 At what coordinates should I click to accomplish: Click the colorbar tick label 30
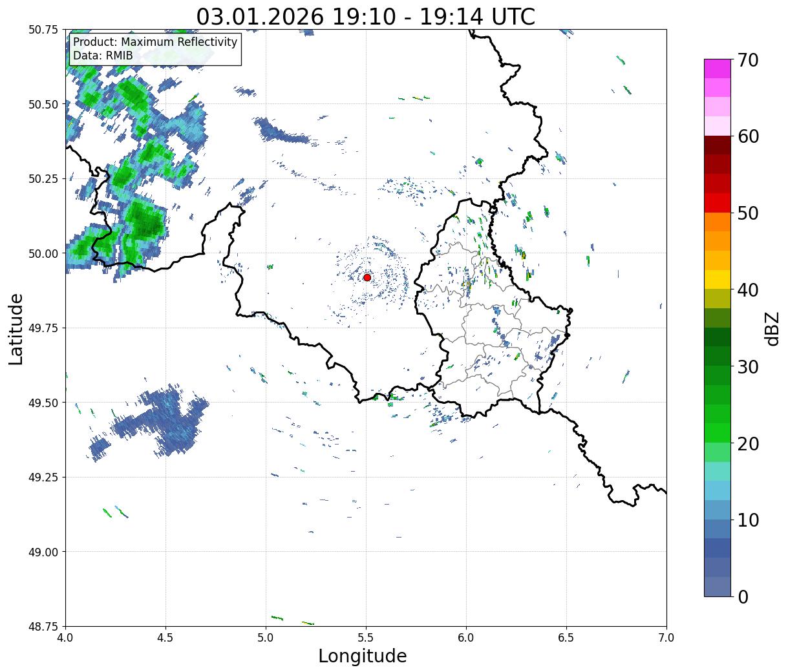748,366
